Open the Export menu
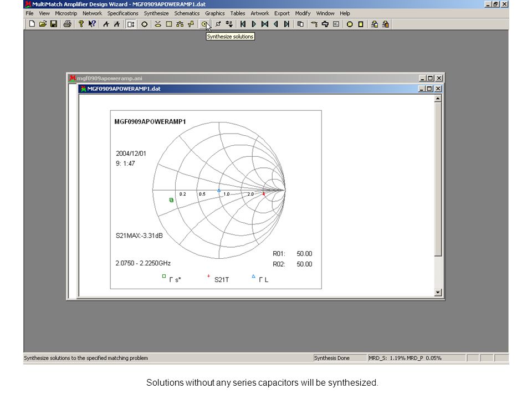This screenshot has width=532, height=399. coord(282,13)
